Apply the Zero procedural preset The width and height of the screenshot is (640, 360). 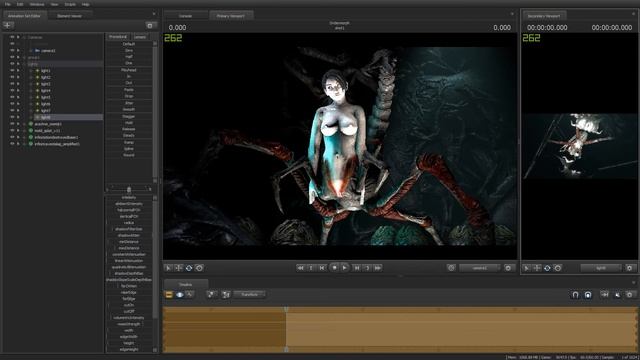[129, 50]
